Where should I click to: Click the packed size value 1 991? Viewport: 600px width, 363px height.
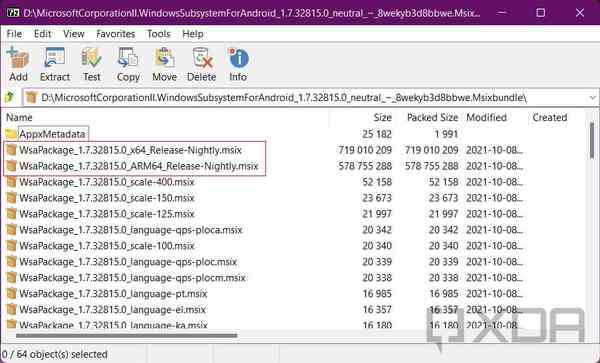[446, 134]
